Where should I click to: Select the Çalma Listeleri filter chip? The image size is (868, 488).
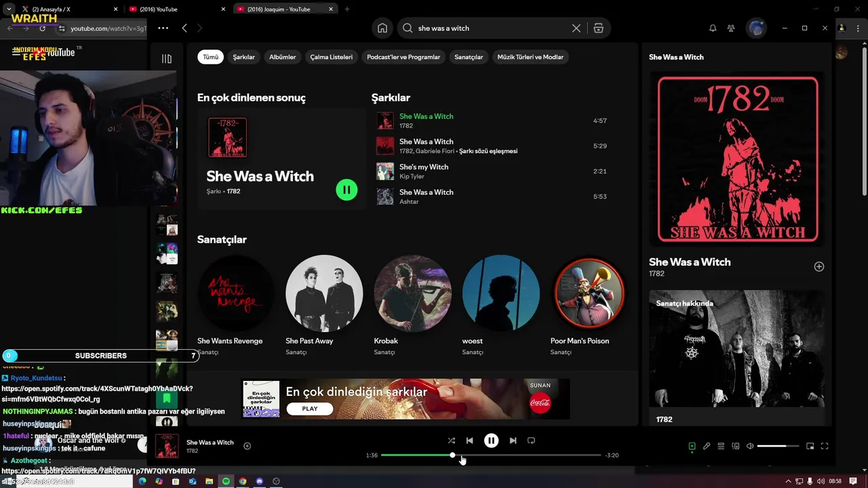pos(332,57)
